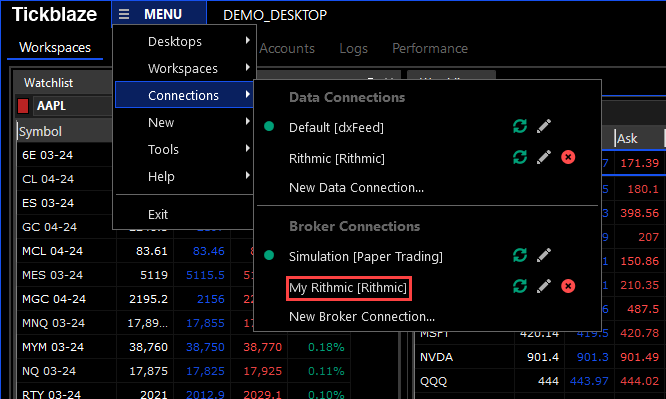This screenshot has height=399, width=666.
Task: Click New Broker Connection option
Action: click(x=362, y=317)
